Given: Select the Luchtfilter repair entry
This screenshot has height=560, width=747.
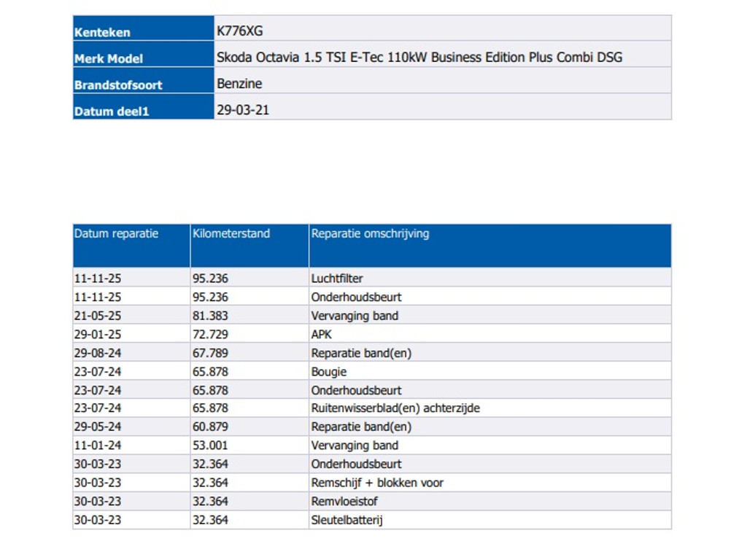Looking at the screenshot, I should pyautogui.click(x=336, y=279).
